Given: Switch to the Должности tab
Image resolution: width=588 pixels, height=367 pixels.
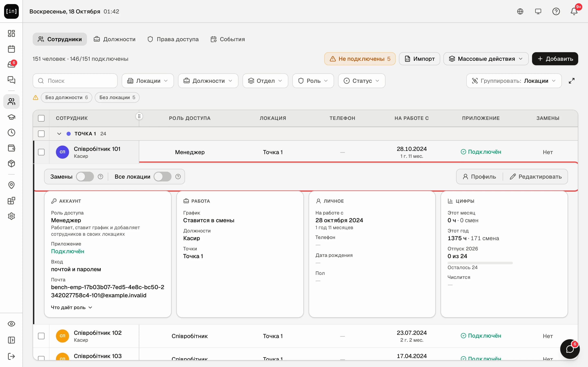Looking at the screenshot, I should (x=115, y=39).
